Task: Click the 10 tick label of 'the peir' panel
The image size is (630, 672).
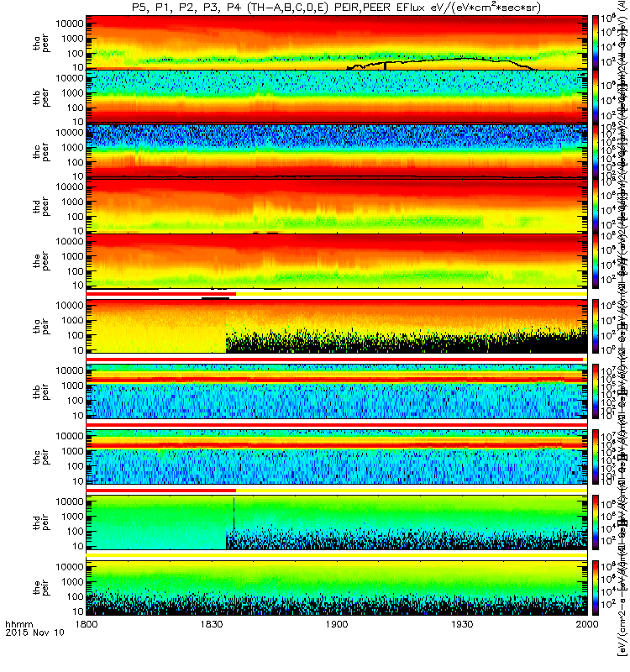Action: click(x=78, y=612)
